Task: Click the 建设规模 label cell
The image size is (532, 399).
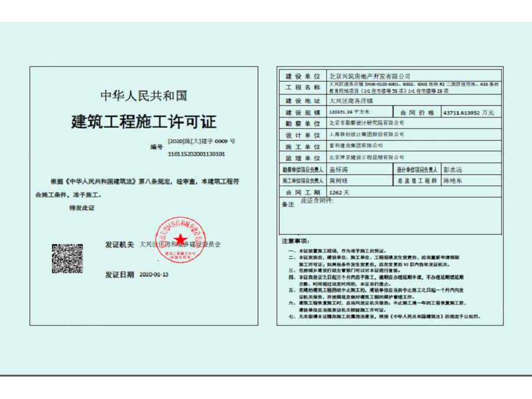Action: [303, 112]
